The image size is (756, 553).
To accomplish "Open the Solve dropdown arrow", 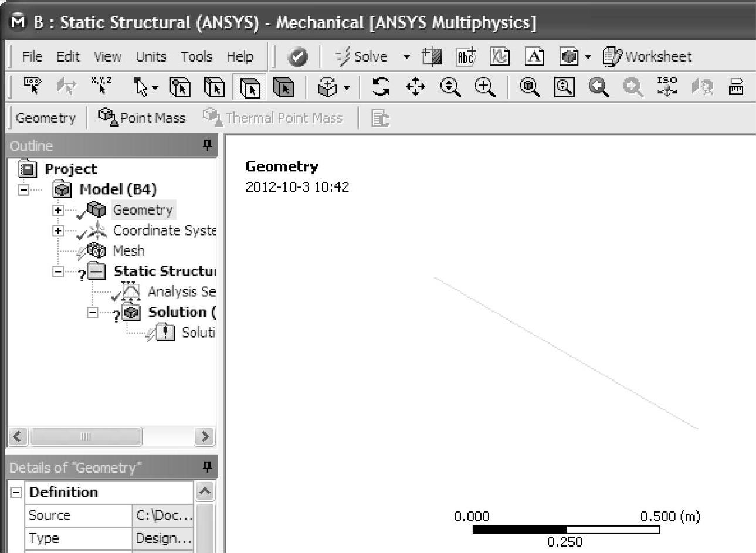I will 406,57.
